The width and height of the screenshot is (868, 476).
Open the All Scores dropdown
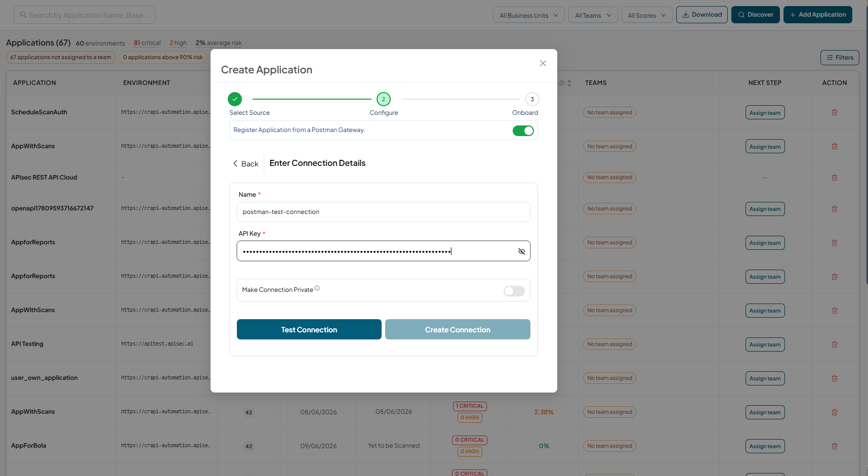pyautogui.click(x=647, y=15)
